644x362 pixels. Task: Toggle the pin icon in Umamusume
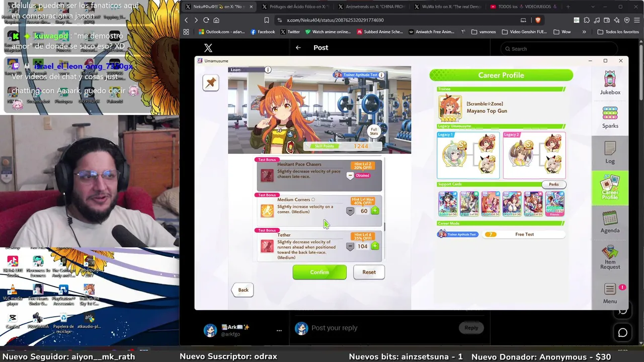coord(211,82)
